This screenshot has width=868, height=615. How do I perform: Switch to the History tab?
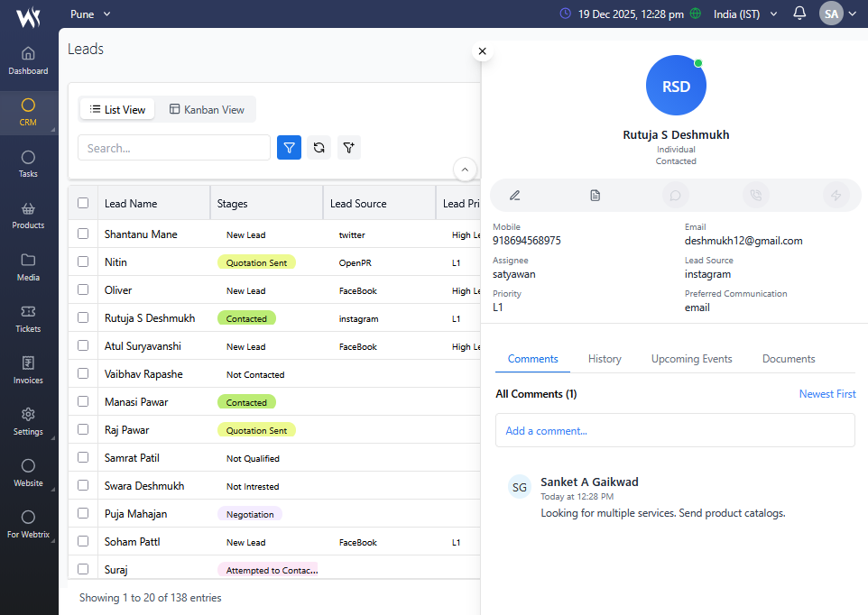605,359
